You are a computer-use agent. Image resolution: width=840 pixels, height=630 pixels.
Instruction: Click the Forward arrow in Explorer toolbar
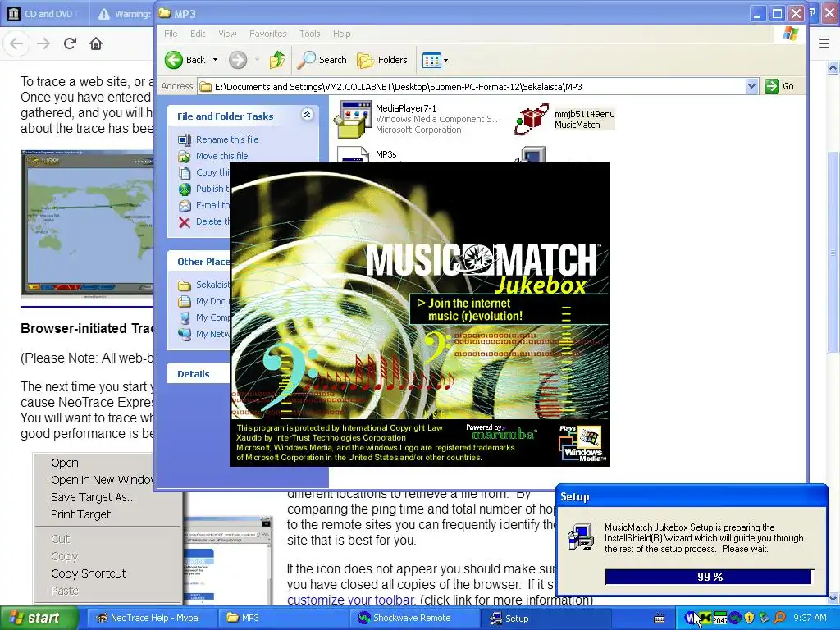pos(238,59)
